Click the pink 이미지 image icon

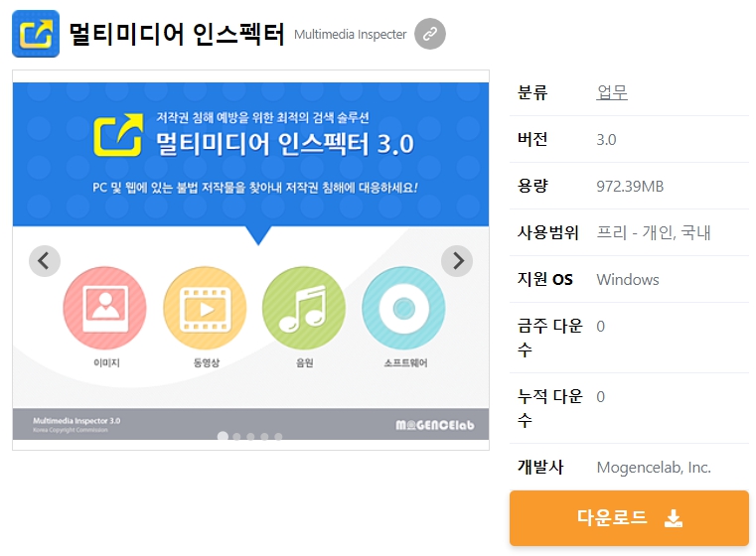(x=105, y=308)
